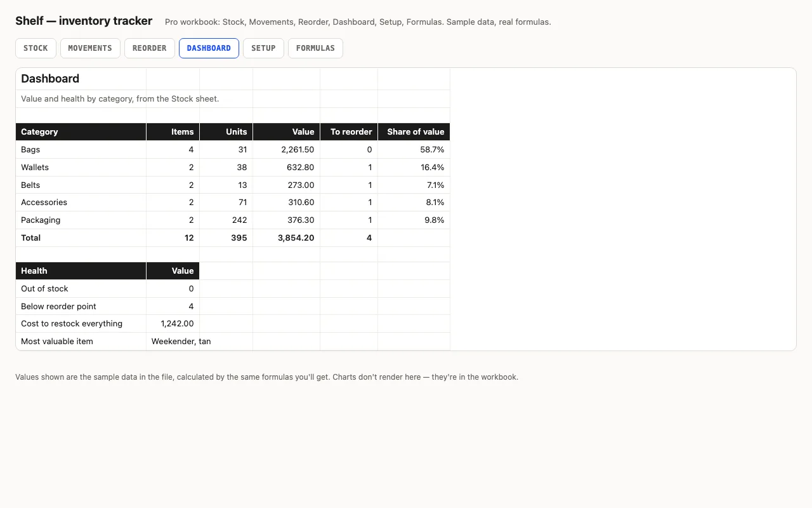Select the Category column header
812x508 pixels.
[81, 132]
